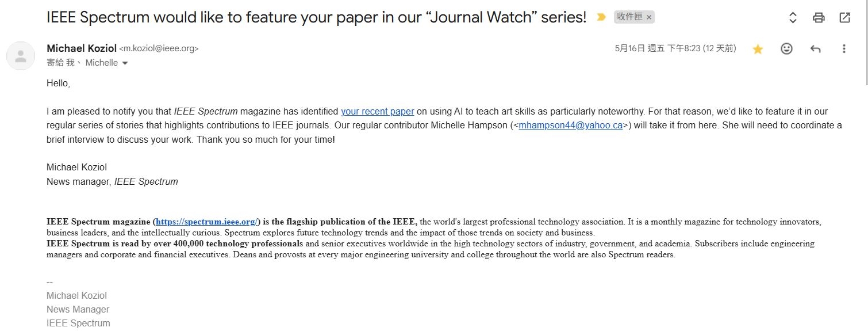Click the email's date and time stamp
Image resolution: width=868 pixels, height=331 pixels.
coord(675,48)
